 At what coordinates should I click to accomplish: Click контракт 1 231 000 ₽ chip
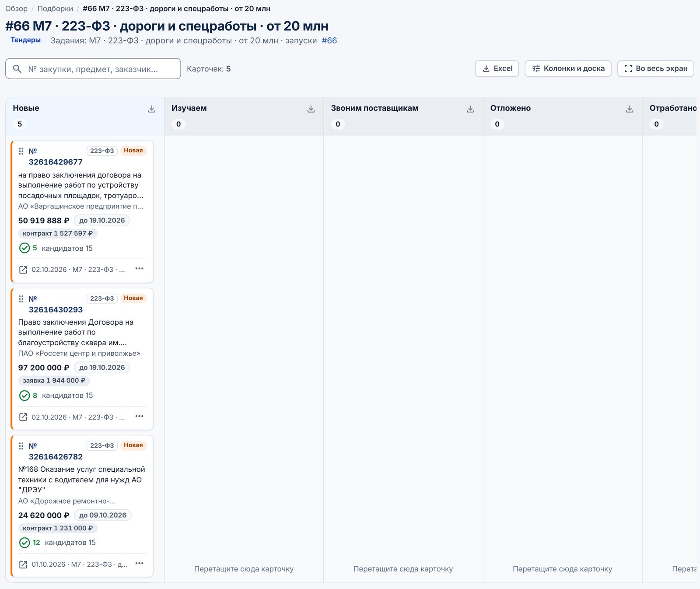[58, 528]
